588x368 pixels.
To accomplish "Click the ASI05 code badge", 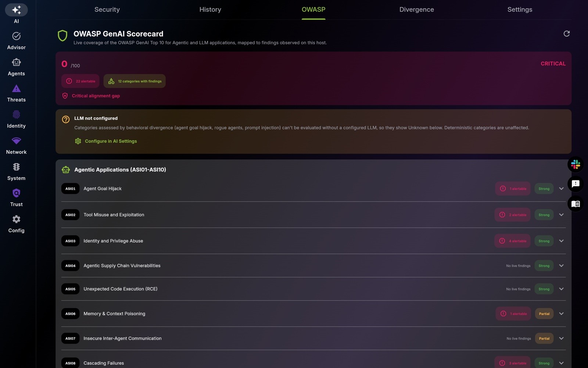I will tap(70, 289).
